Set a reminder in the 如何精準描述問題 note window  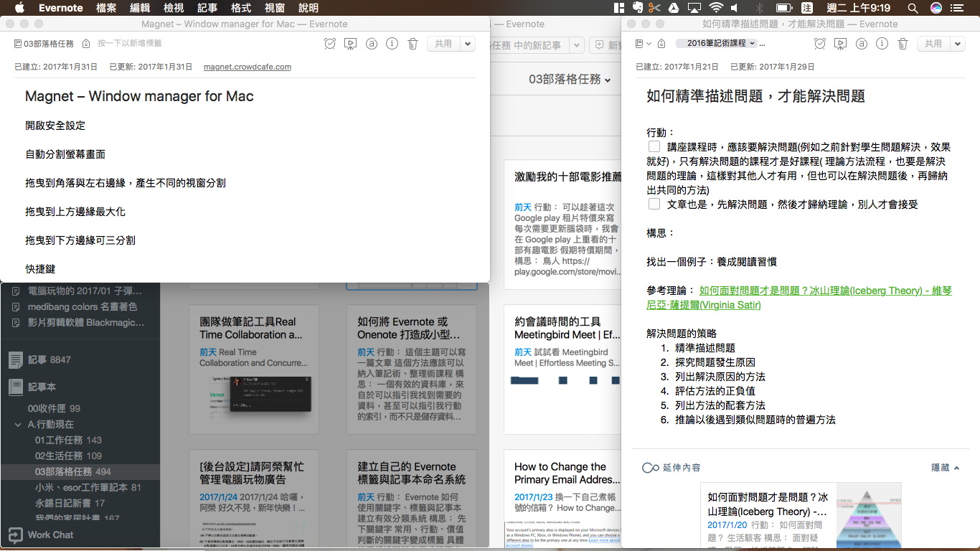(819, 44)
